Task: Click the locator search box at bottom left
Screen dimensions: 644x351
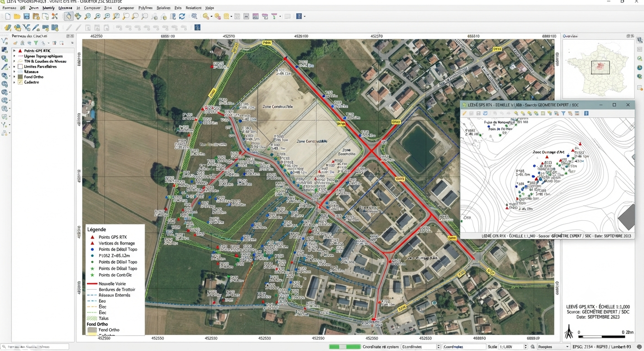Action: tap(35, 347)
